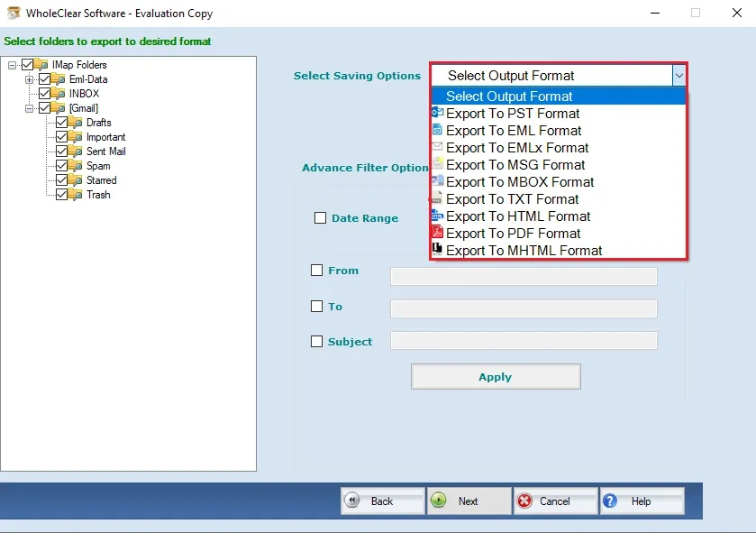Click the Outlook PST format icon

436,113
